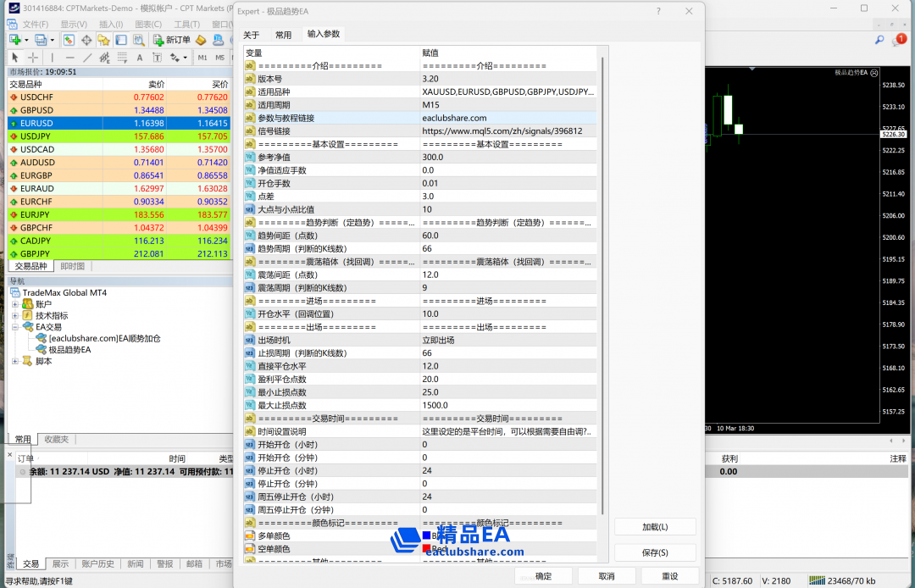The image size is (915, 588).
Task: Click the 加载(L) load button
Action: (654, 527)
